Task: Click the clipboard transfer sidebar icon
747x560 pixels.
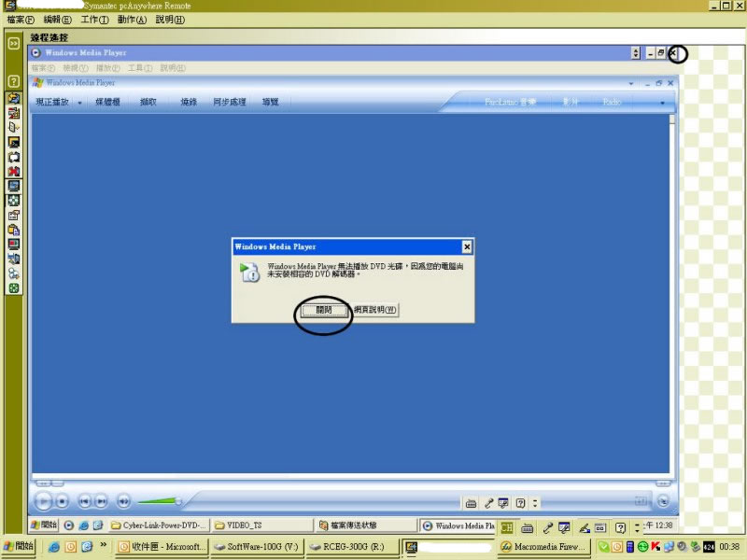Action: point(14,230)
